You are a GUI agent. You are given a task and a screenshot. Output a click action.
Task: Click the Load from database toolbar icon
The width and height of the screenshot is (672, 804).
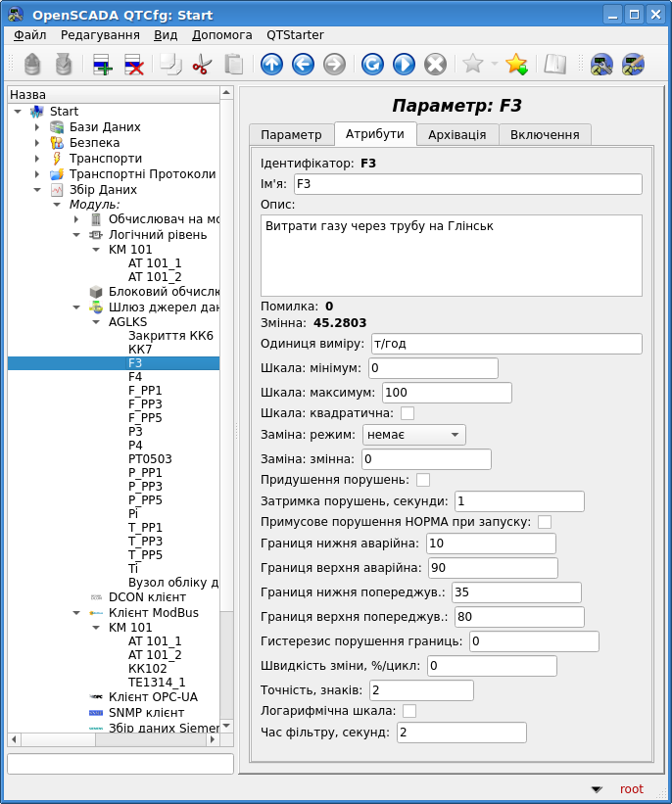32,65
